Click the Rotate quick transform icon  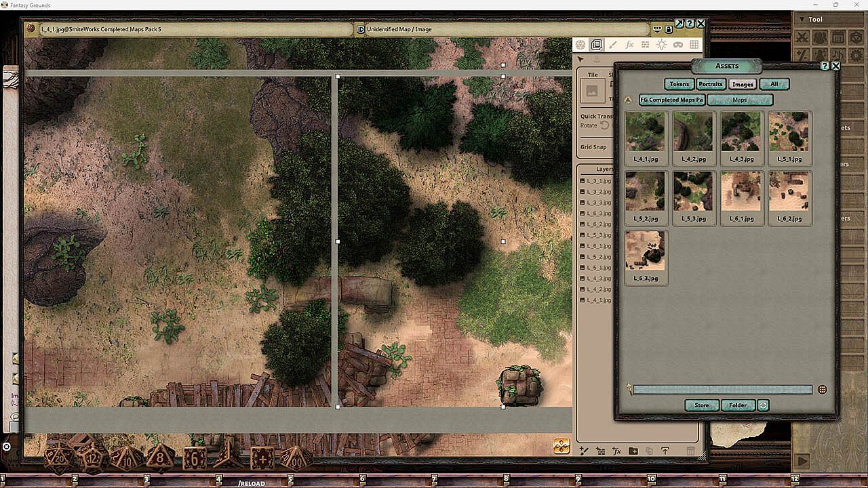604,125
